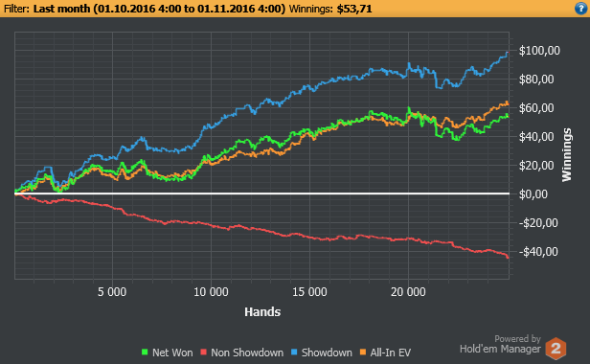The height and width of the screenshot is (364, 590).
Task: Toggle the Non Showdown series label
Action: point(247,353)
